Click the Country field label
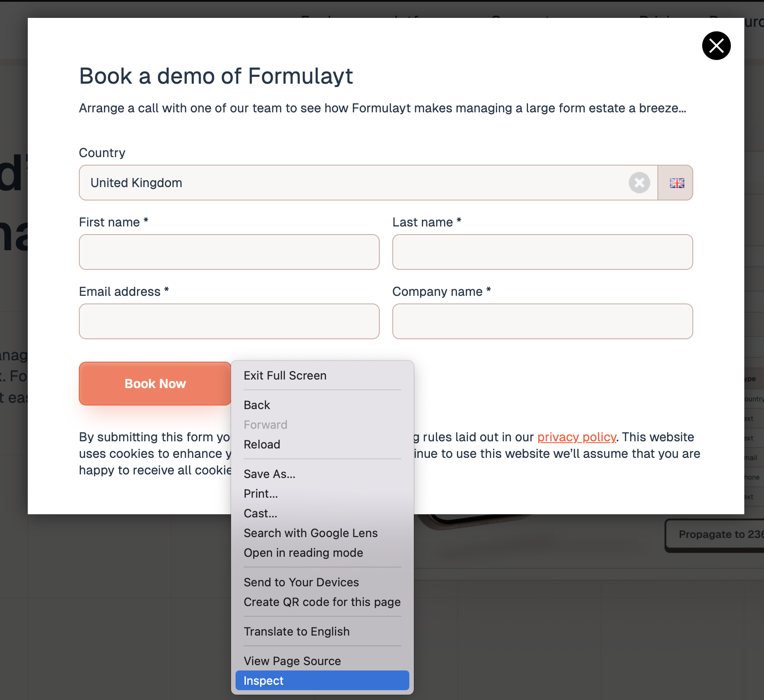764x700 pixels. click(102, 153)
